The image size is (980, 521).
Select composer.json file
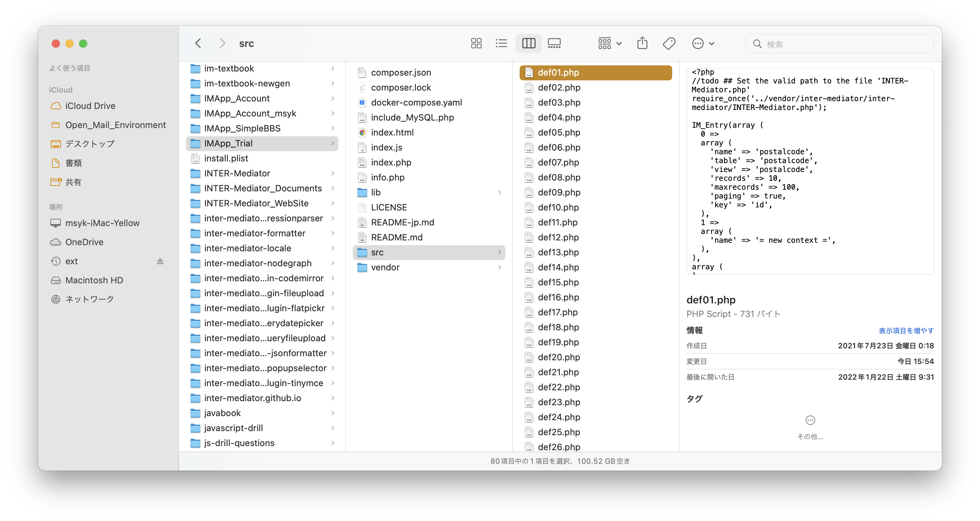coord(429,72)
